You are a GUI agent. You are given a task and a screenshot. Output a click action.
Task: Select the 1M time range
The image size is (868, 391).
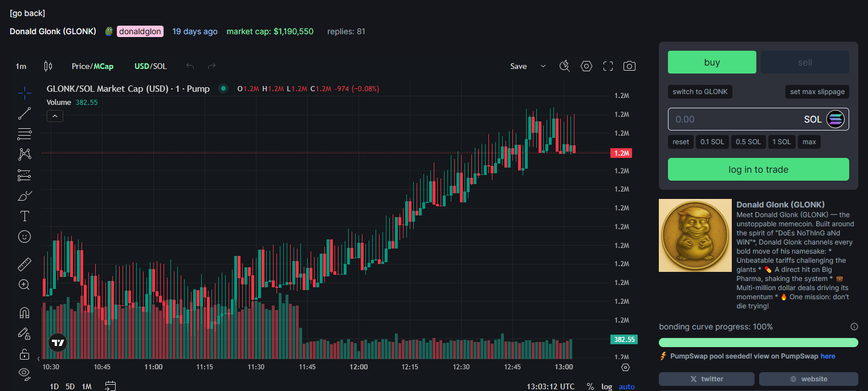click(x=87, y=386)
